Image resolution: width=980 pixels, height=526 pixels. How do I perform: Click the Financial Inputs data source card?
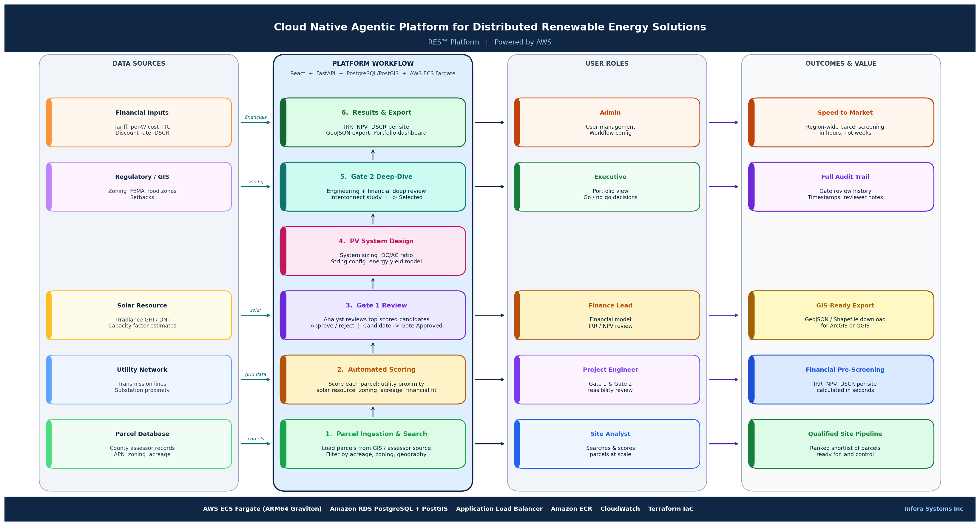[139, 122]
